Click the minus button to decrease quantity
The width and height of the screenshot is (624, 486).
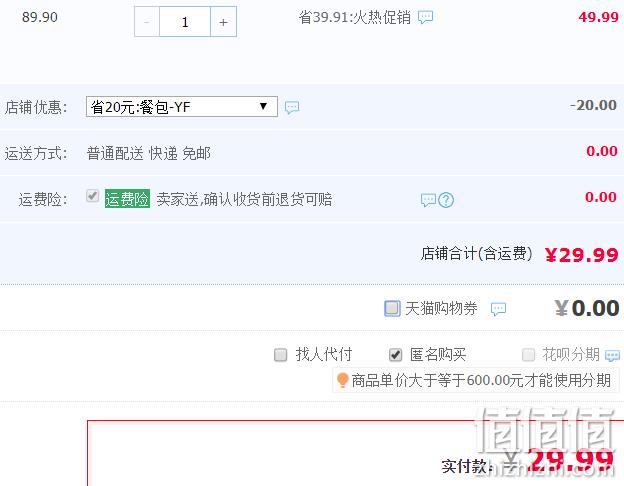coord(147,22)
